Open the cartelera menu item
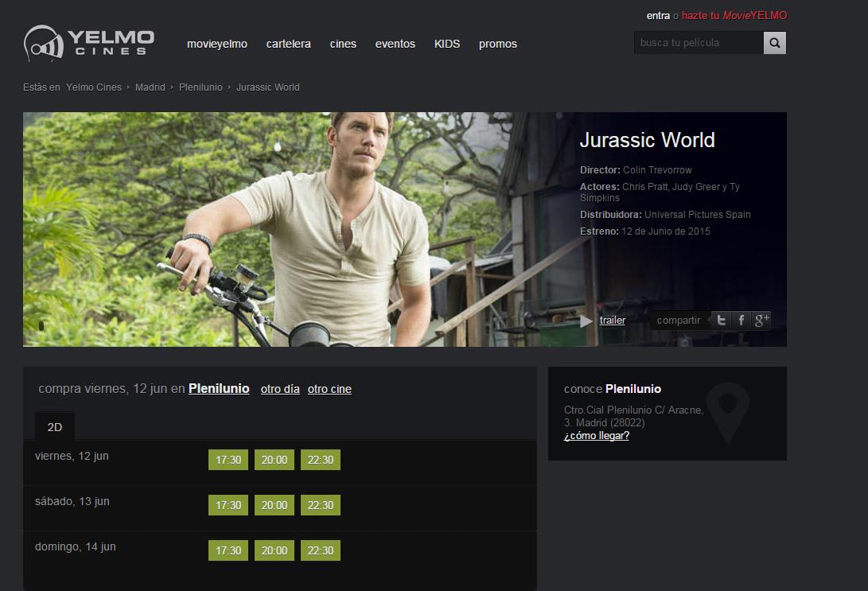868x591 pixels. click(289, 44)
